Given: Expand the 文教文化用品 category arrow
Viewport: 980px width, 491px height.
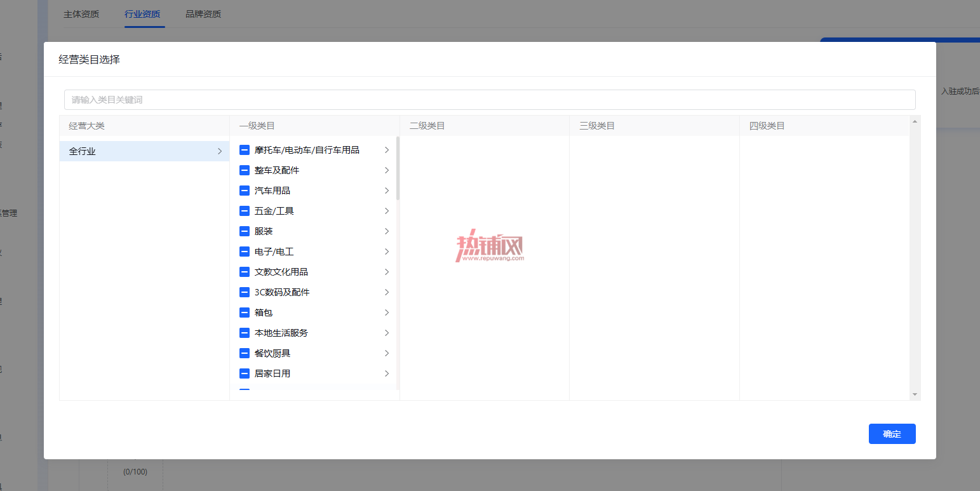Looking at the screenshot, I should tap(387, 272).
